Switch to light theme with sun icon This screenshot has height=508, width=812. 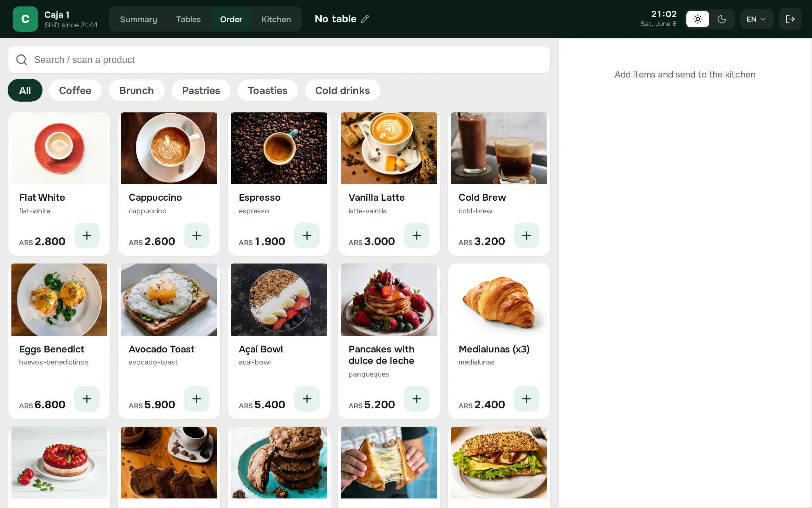697,19
